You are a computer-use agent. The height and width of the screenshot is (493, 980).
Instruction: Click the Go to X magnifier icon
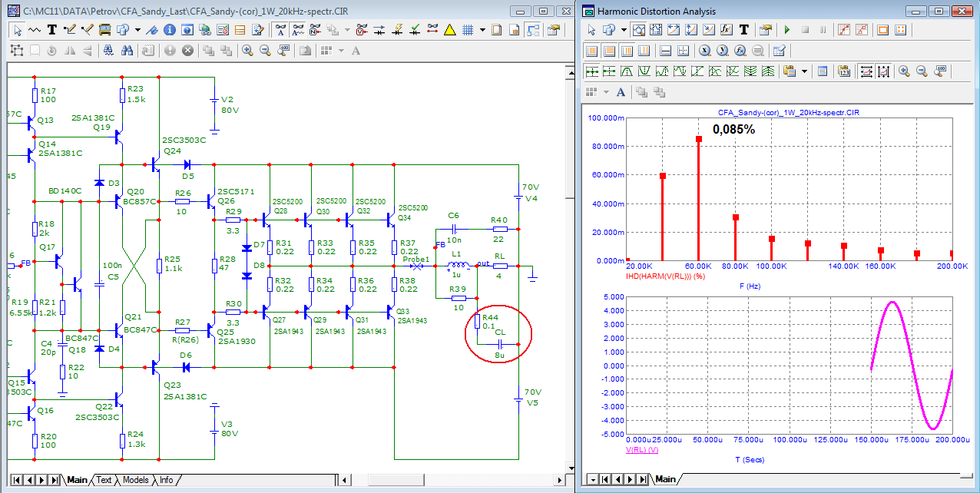pyautogui.click(x=704, y=51)
